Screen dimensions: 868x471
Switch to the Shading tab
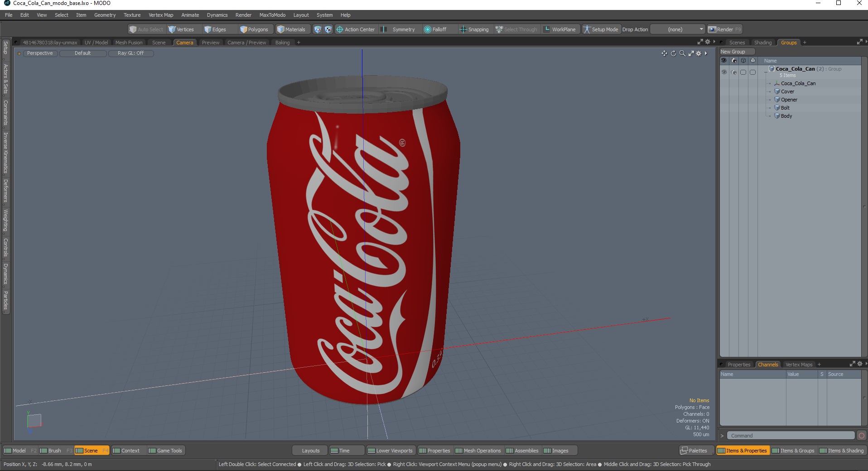[763, 43]
